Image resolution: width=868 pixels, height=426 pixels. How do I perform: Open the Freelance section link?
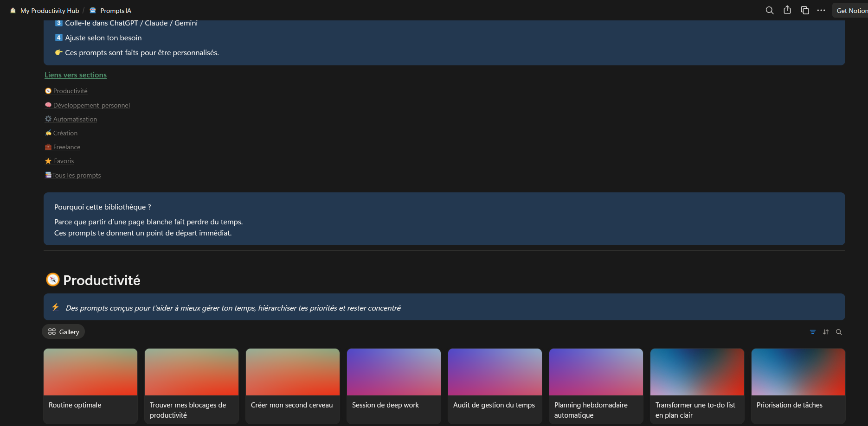[66, 147]
